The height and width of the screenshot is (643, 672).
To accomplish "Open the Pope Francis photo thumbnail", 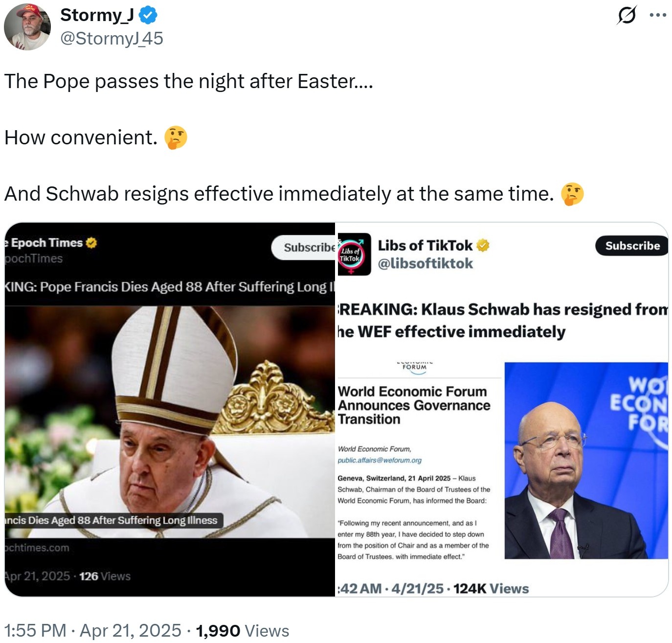I will [x=170, y=422].
